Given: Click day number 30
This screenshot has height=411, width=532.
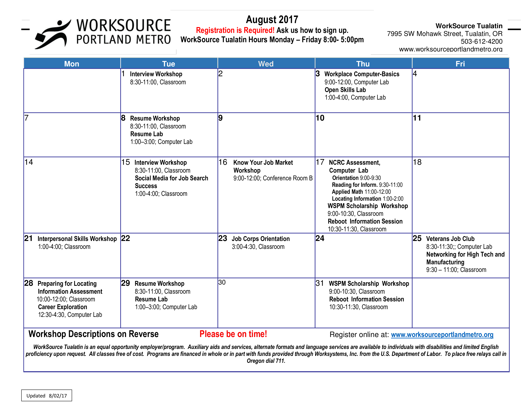Looking at the screenshot, I should [x=222, y=282].
